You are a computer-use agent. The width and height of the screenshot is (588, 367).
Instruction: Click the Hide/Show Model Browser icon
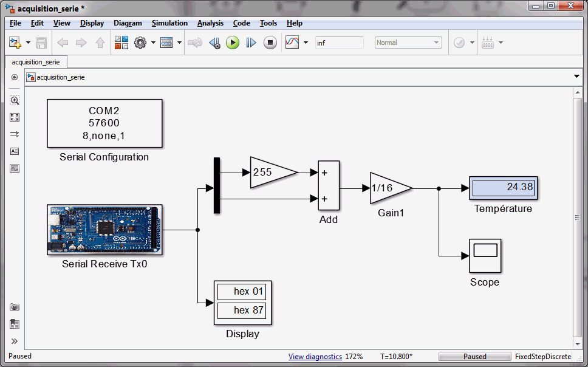(x=15, y=77)
